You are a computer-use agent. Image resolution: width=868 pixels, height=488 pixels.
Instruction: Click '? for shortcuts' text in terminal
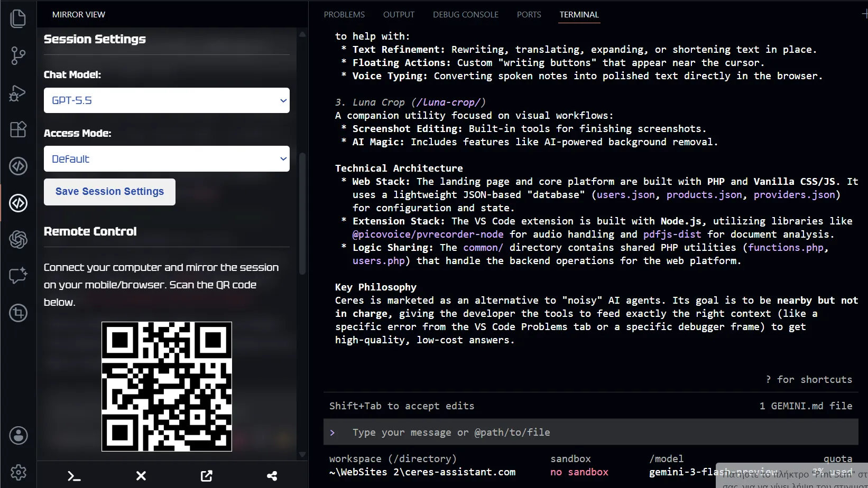[x=809, y=380]
